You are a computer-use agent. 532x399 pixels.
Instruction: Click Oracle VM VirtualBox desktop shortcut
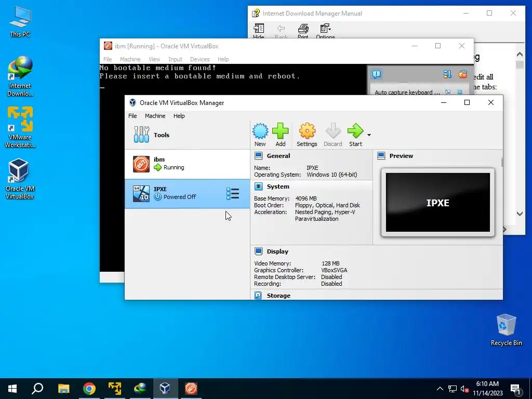20,179
